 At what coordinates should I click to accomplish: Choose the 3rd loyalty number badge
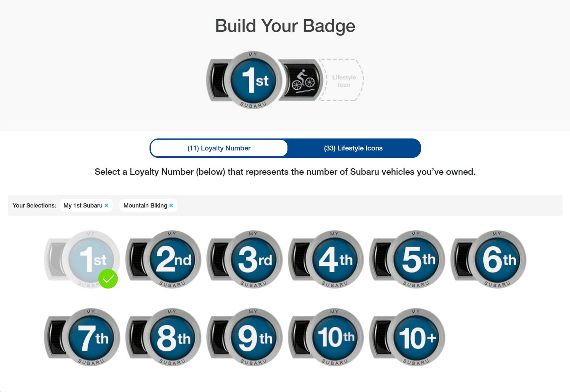pyautogui.click(x=254, y=259)
